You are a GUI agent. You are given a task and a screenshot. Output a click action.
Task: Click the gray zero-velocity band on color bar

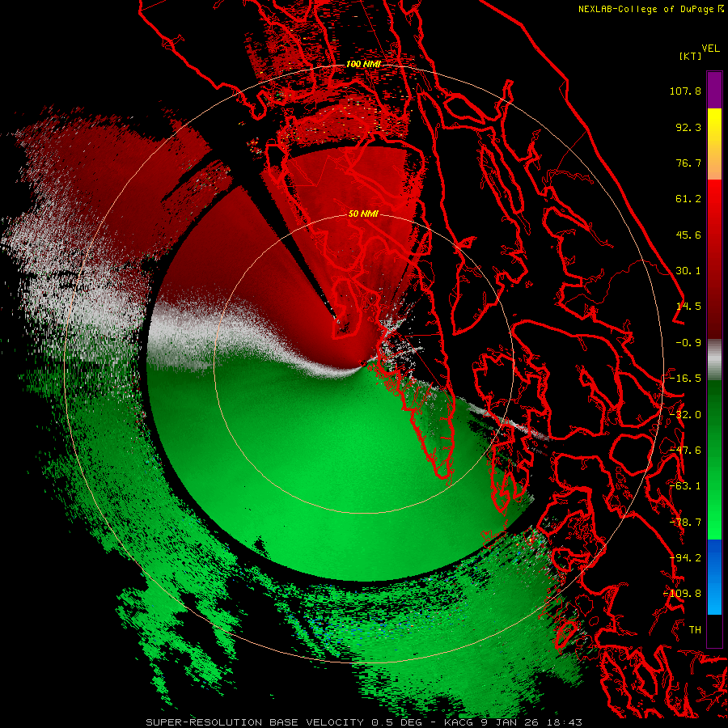tap(714, 359)
